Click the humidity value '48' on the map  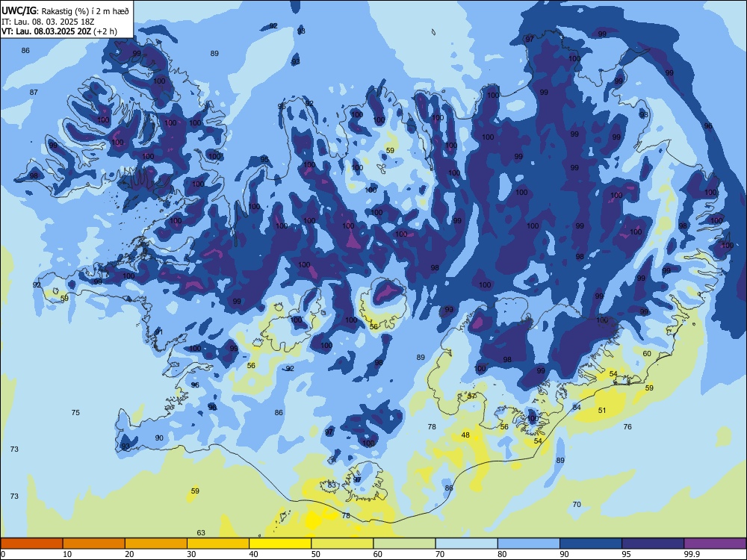point(465,435)
